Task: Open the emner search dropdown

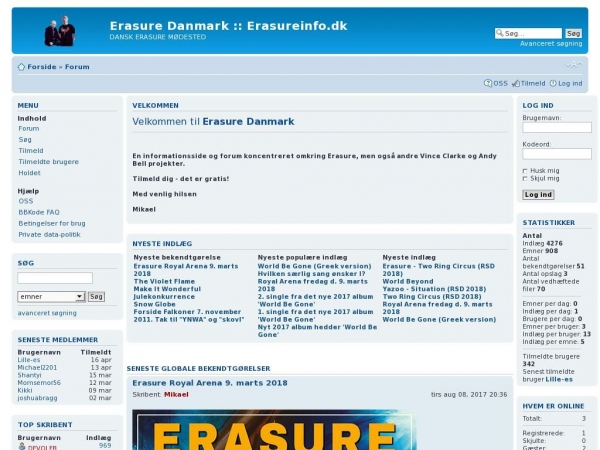Action: coord(51,297)
